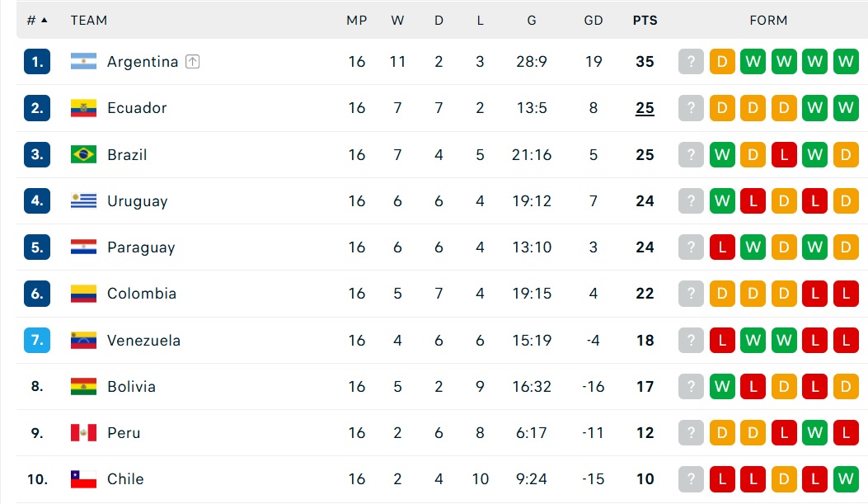Click the Bolivia flag icon
This screenshot has height=504, width=868.
(x=83, y=387)
